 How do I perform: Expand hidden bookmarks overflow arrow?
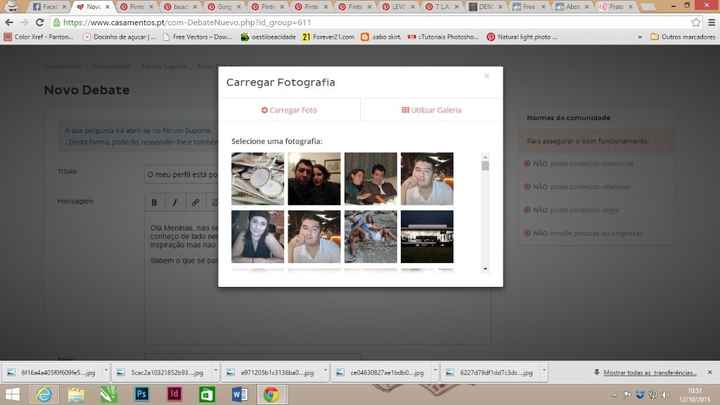point(640,37)
